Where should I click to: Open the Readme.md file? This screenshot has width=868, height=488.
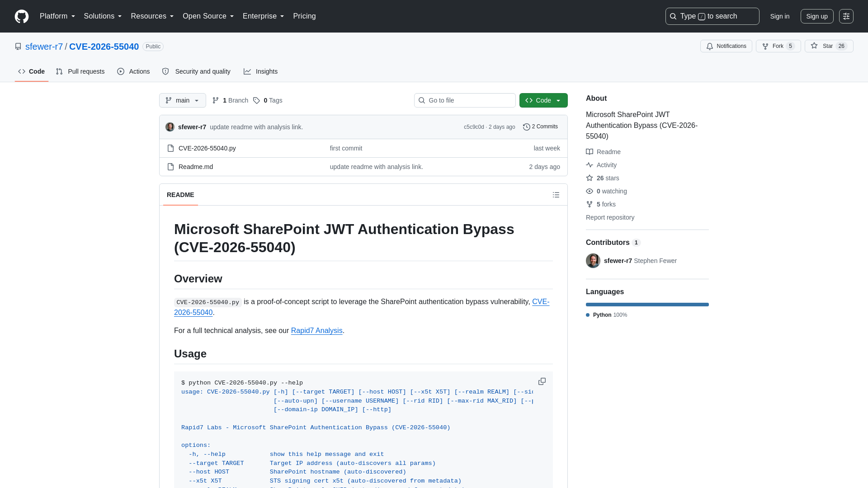coord(196,167)
